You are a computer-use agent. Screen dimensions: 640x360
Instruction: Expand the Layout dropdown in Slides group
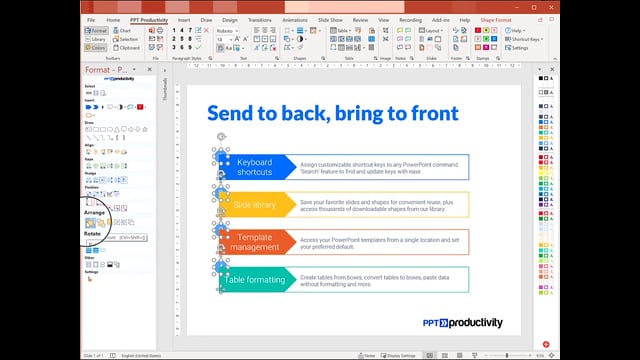[431, 31]
